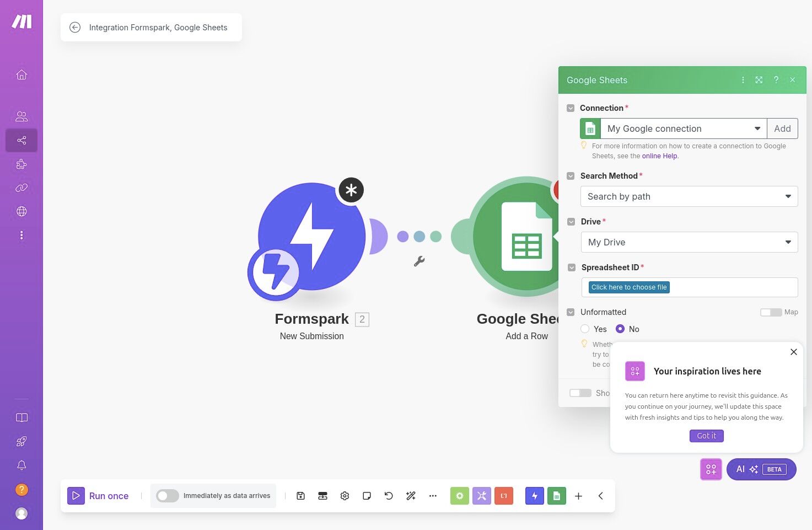Image resolution: width=812 pixels, height=530 pixels.
Task: Toggle the Immediately as data arrives switch
Action: pyautogui.click(x=167, y=496)
